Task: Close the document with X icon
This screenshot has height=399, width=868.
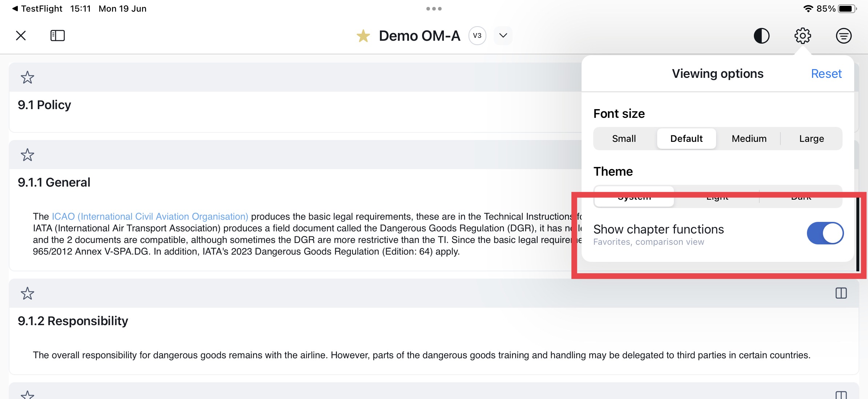Action: (x=21, y=36)
